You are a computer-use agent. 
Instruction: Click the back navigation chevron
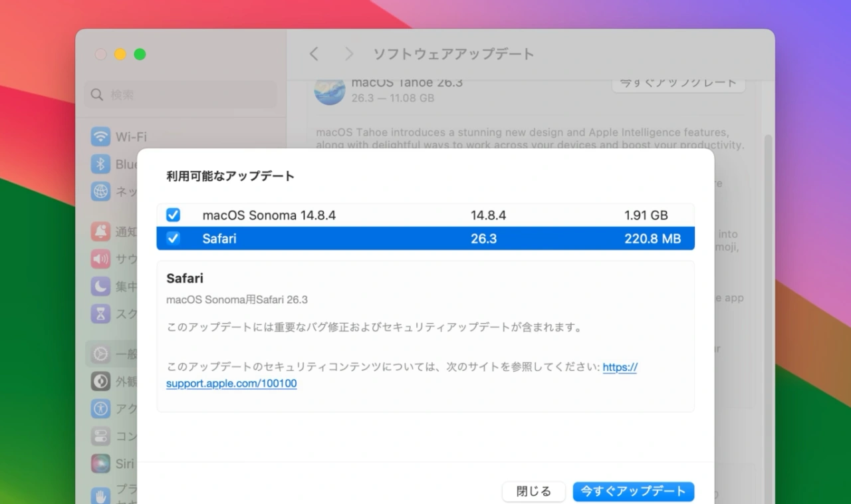pyautogui.click(x=314, y=54)
